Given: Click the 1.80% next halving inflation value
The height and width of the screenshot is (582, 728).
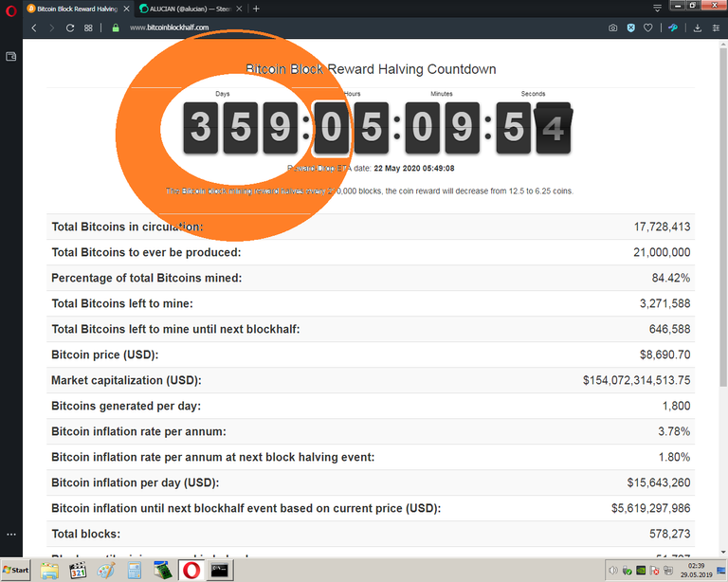Looking at the screenshot, I should pyautogui.click(x=674, y=457).
